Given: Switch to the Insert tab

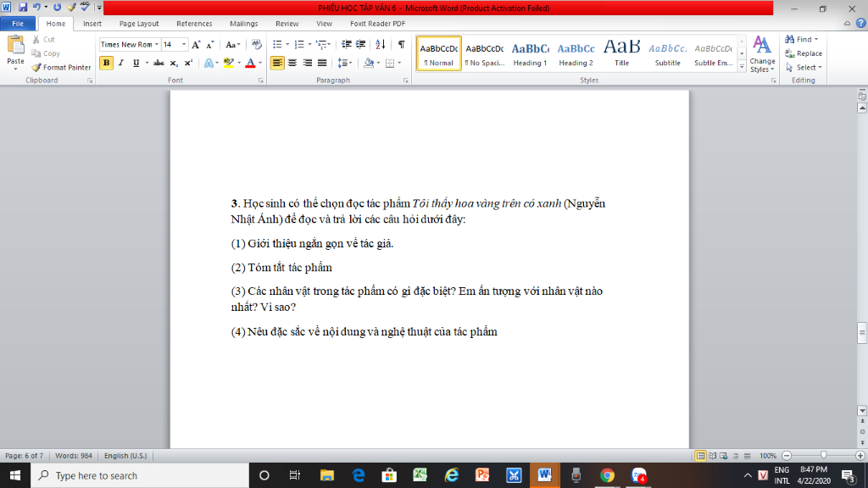Looking at the screenshot, I should [x=92, y=23].
